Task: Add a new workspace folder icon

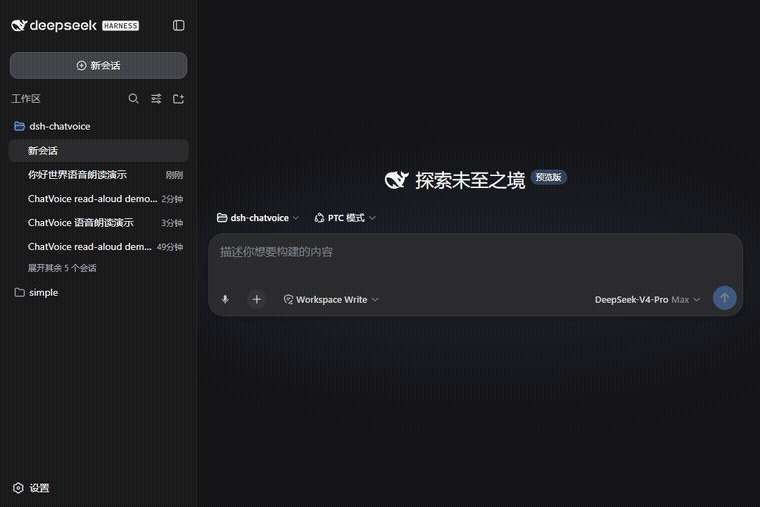Action: point(178,99)
